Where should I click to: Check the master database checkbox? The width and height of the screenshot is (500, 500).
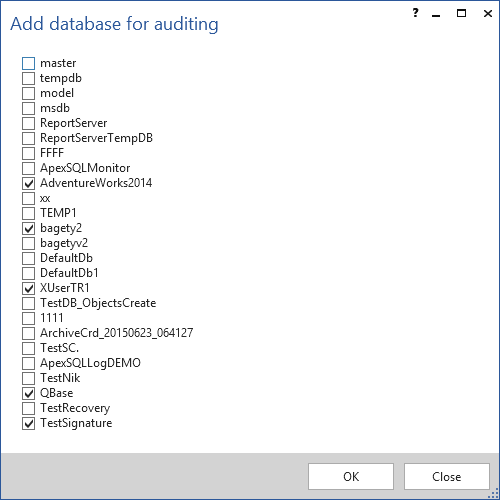28,63
